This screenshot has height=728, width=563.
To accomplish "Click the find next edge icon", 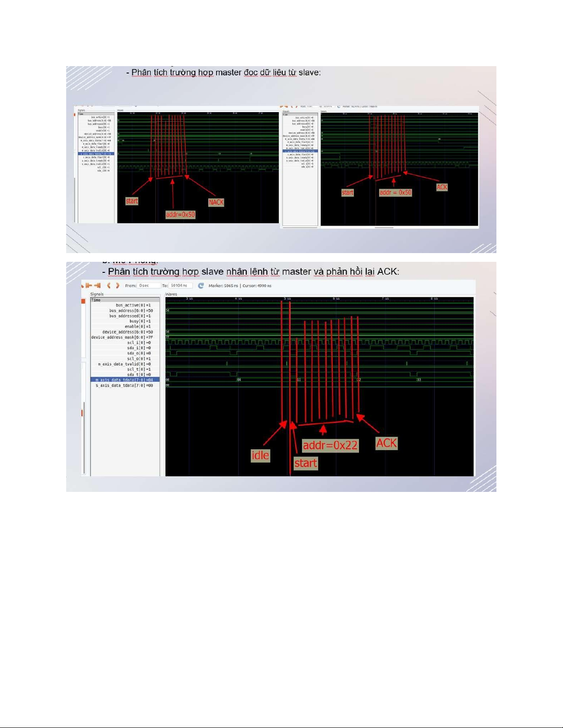I will tap(97, 286).
